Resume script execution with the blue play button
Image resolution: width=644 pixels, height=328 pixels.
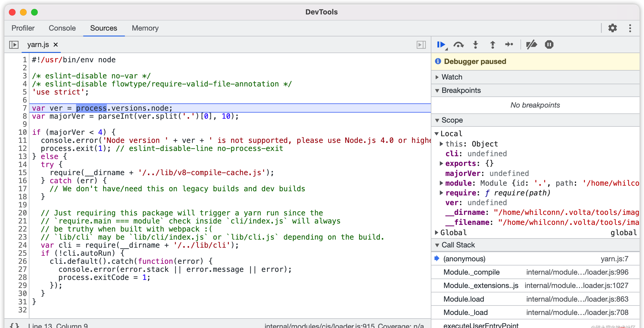pyautogui.click(x=441, y=45)
